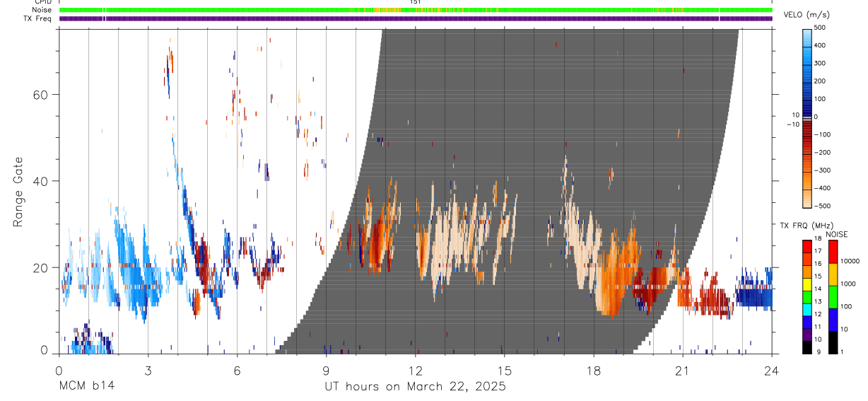
Task: Click velocity scale value '300'
Action: point(821,63)
